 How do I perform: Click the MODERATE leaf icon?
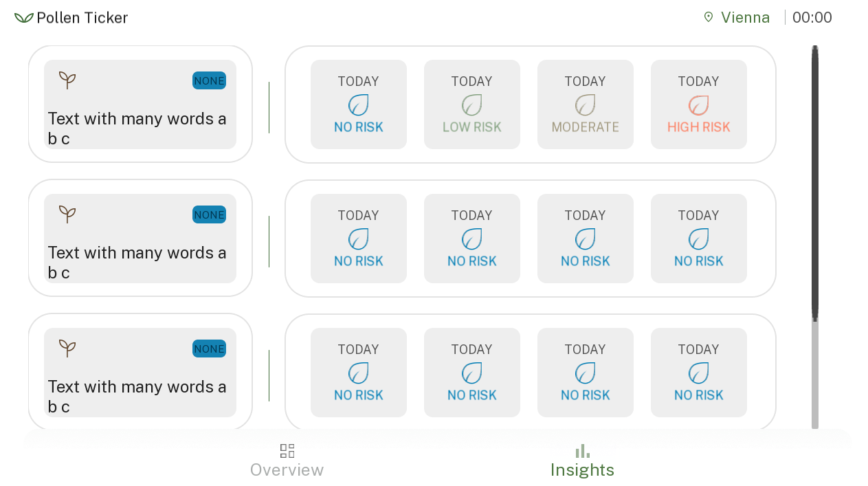pyautogui.click(x=585, y=105)
